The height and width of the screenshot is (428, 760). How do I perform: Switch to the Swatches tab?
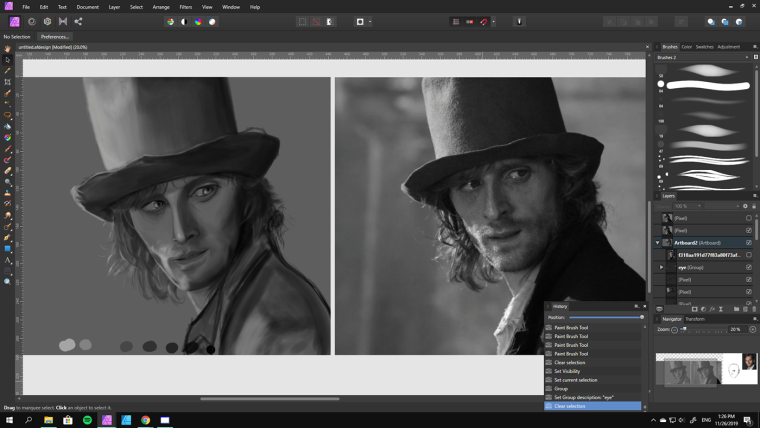704,46
